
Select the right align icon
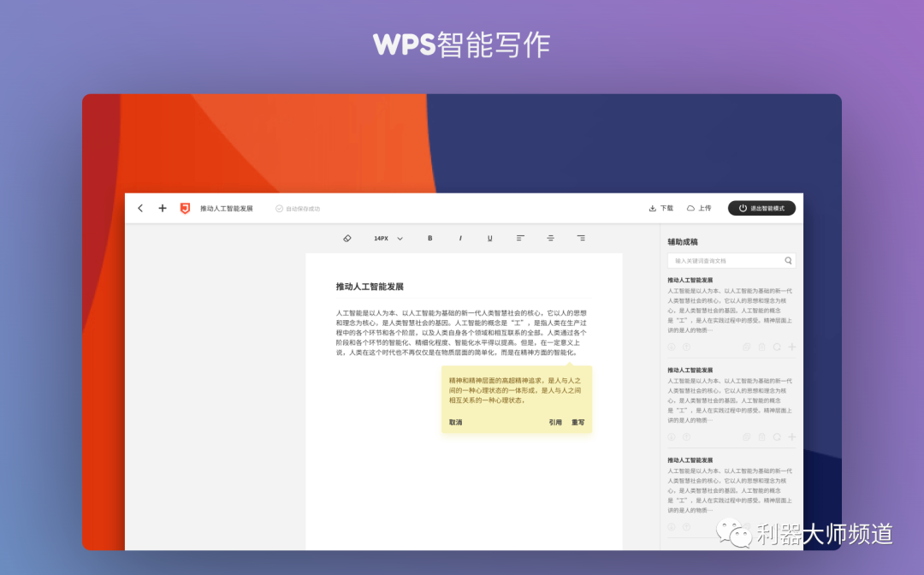point(581,239)
